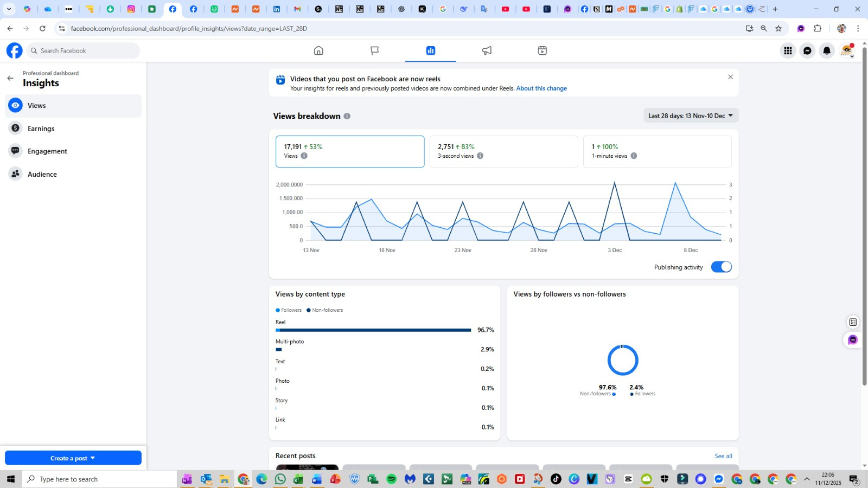
Task: Click the Pages flag icon
Action: click(374, 50)
